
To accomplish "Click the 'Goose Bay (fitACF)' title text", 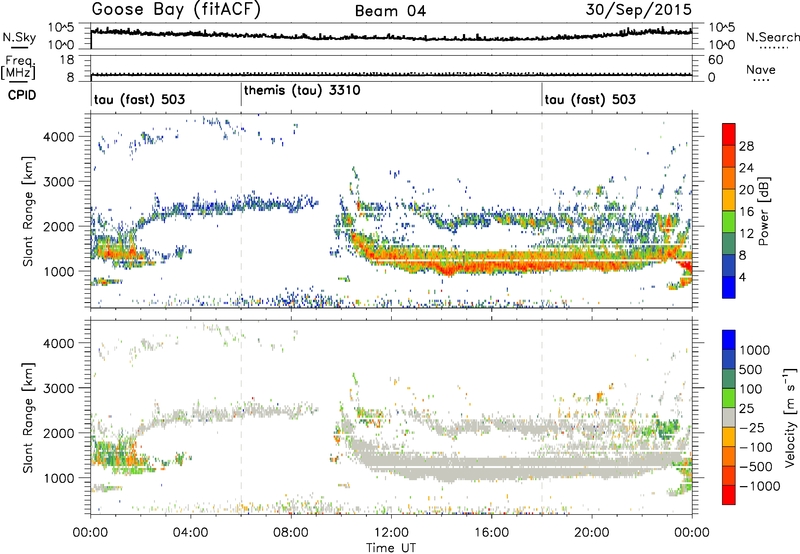I will (x=176, y=10).
